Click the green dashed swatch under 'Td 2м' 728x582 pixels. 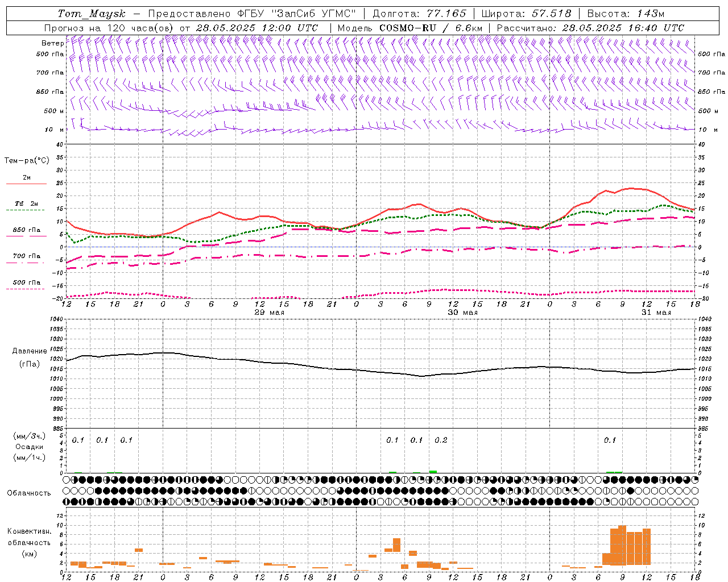(x=25, y=210)
